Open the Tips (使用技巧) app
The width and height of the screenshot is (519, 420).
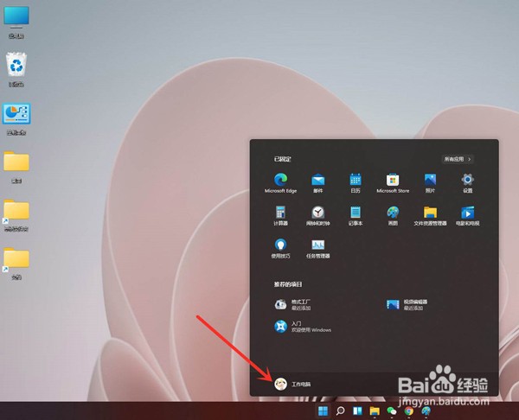coord(280,248)
